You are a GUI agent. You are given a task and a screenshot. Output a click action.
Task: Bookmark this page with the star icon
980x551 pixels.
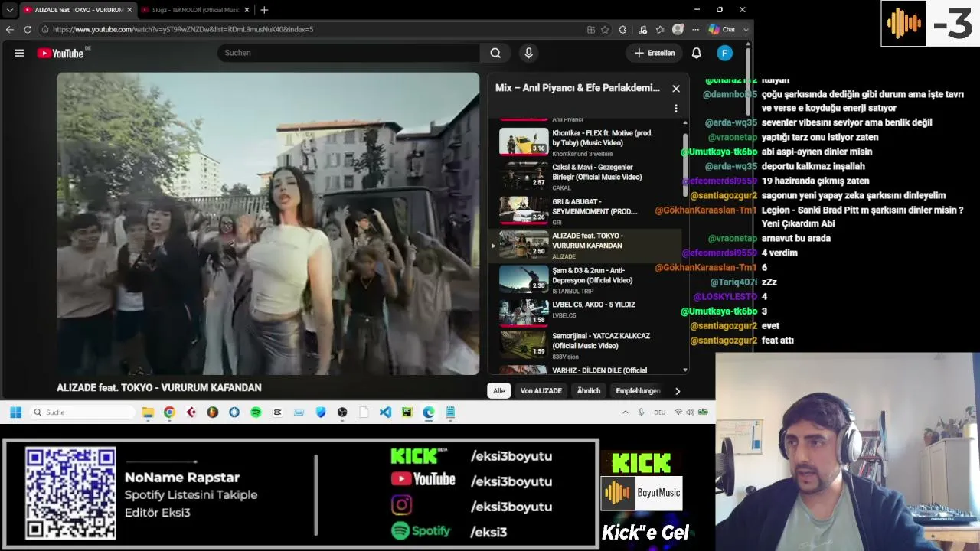605,29
